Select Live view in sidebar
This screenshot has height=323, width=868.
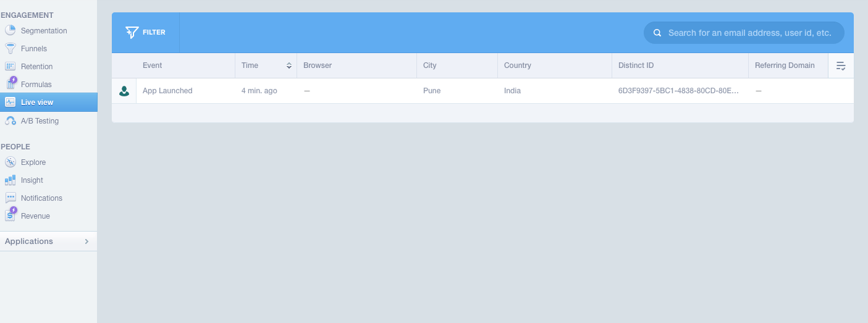49,102
